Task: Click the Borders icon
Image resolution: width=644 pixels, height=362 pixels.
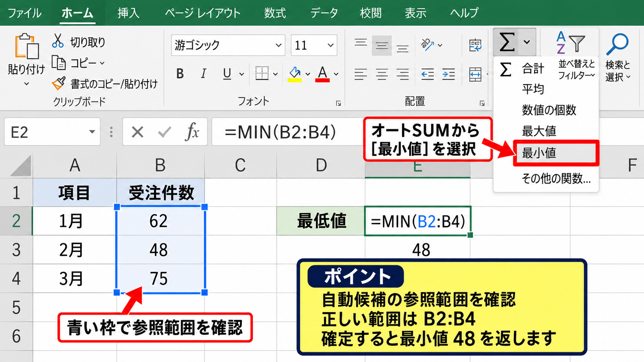Action: point(262,73)
